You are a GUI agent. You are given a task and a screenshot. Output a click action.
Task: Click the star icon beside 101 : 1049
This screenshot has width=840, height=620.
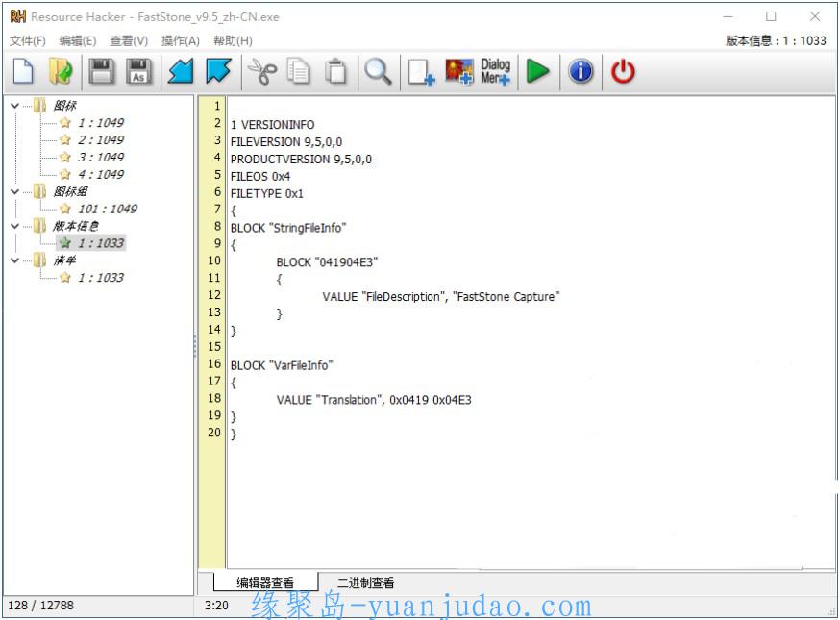click(65, 209)
